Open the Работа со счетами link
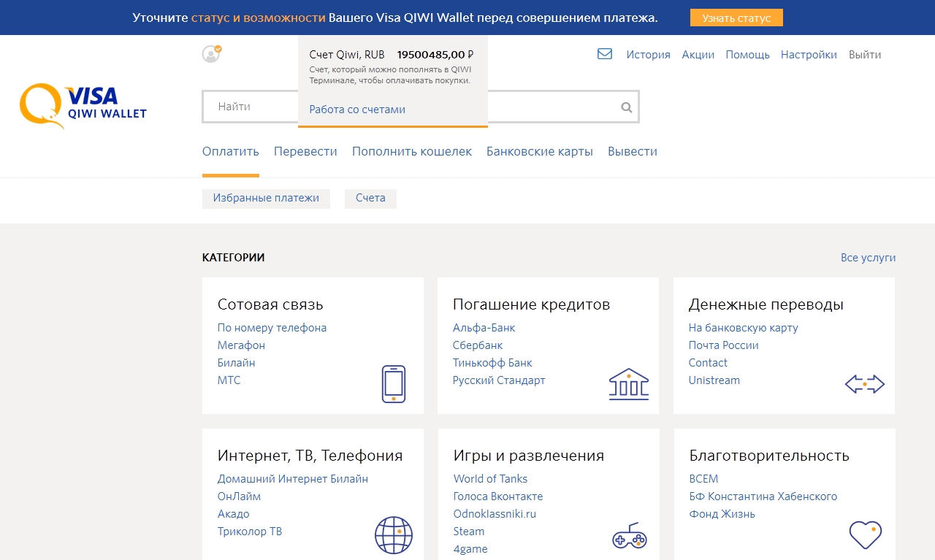935x560 pixels. pos(357,110)
